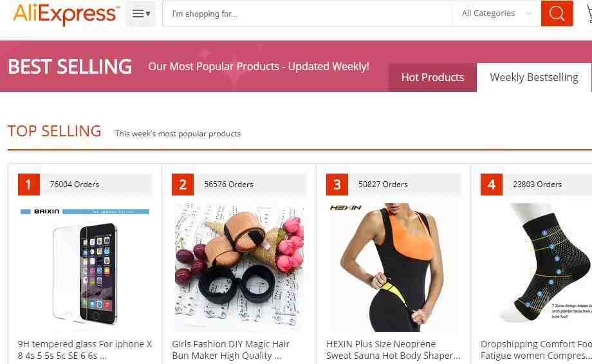The image size is (592, 364).
Task: Select the Weekly Bestselling tab
Action: coord(534,77)
